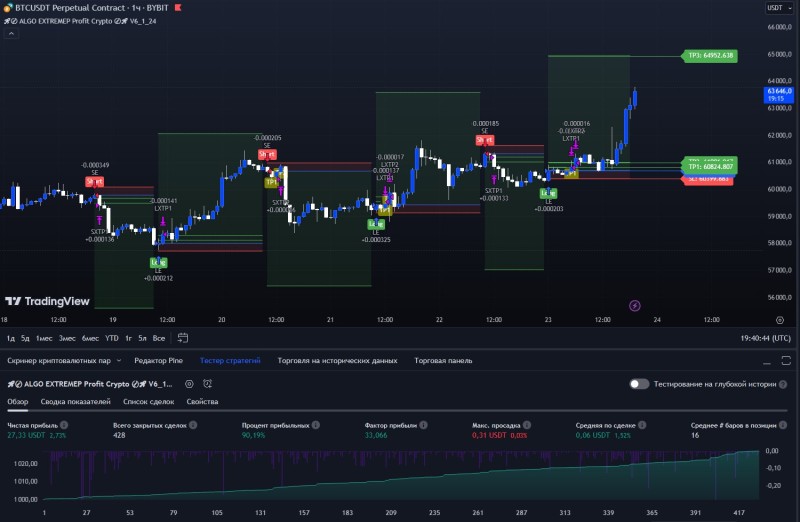
Task: Click the TP3: 64952.638 price label
Action: pyautogui.click(x=710, y=56)
